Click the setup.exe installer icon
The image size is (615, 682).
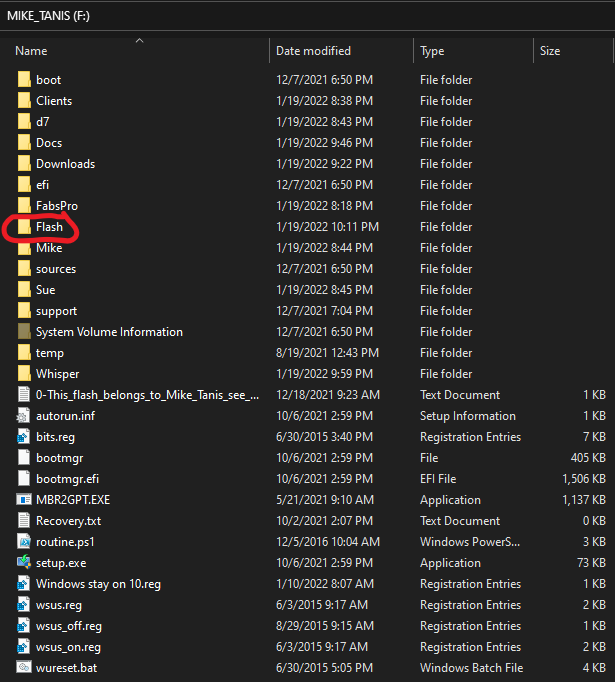click(x=24, y=562)
